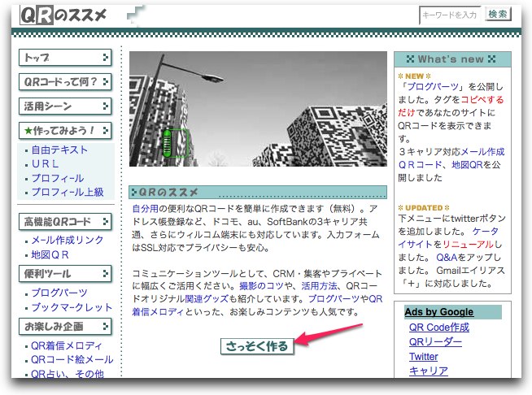Click the QRリーダー ad link
The image size is (532, 395).
tap(435, 342)
